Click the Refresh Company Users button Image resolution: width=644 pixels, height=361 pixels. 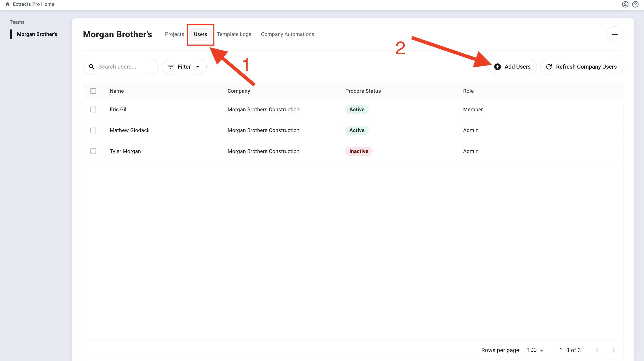(x=581, y=67)
